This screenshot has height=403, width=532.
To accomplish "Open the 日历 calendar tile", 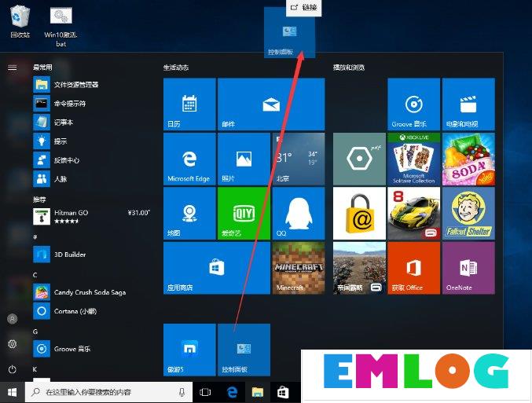I will [x=189, y=104].
